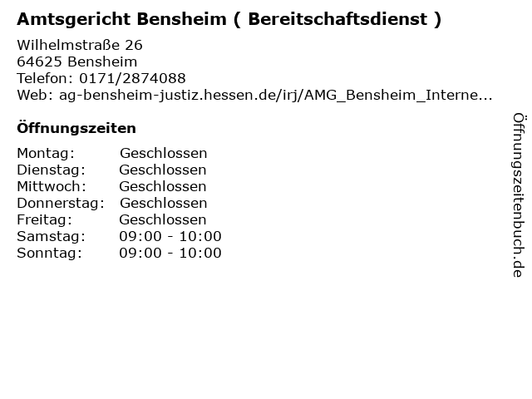Click the Öffnungszeiten section heading

[76, 128]
